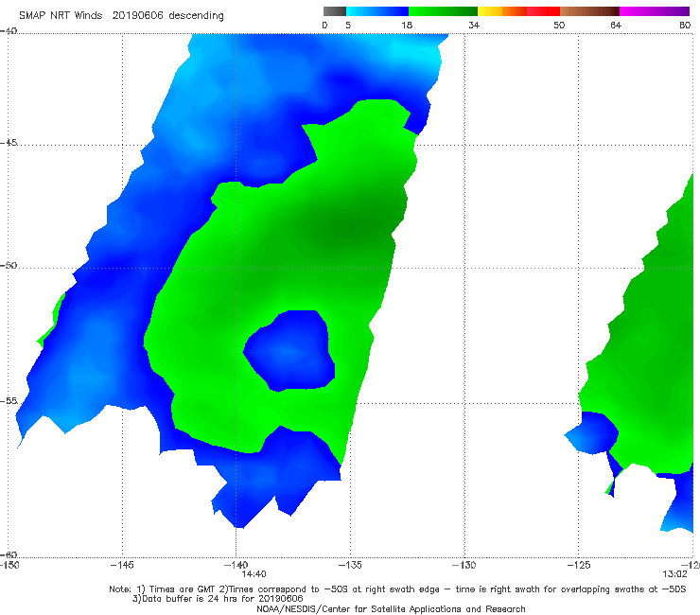Screen dimensions: 700x615
Task: Click the NOAA/NESDIS credit line
Action: point(391,609)
